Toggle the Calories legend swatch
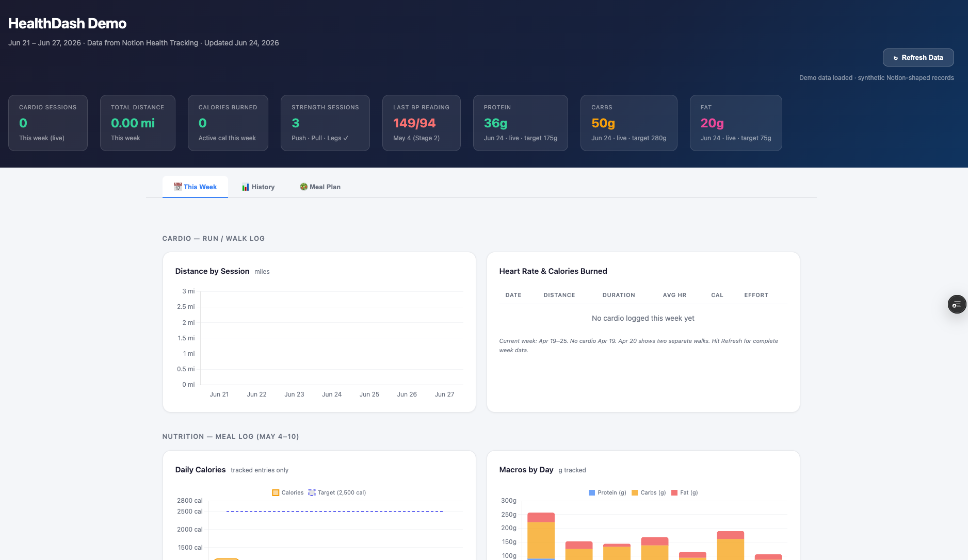This screenshot has height=560, width=968. tap(276, 492)
